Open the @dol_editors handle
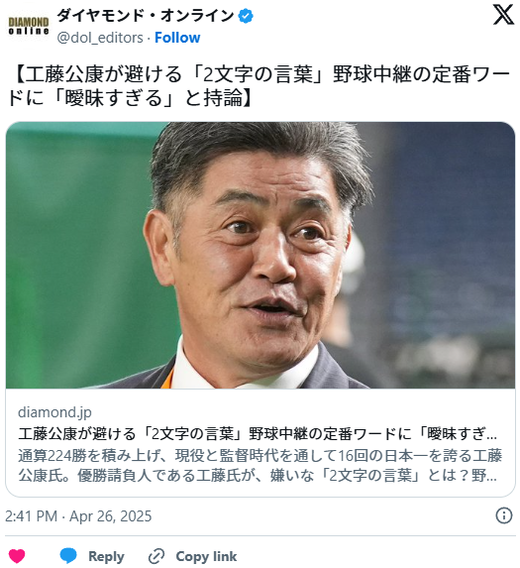The width and height of the screenshot is (520, 568). coord(100,38)
